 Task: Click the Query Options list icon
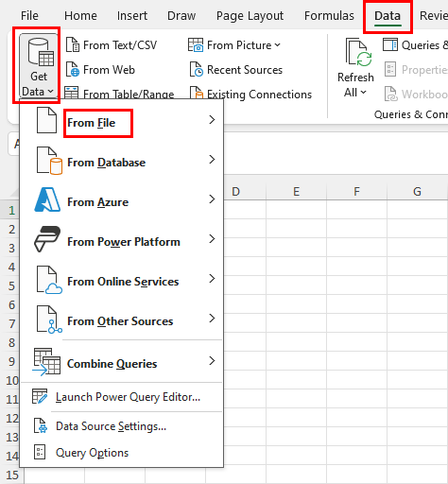click(x=40, y=452)
